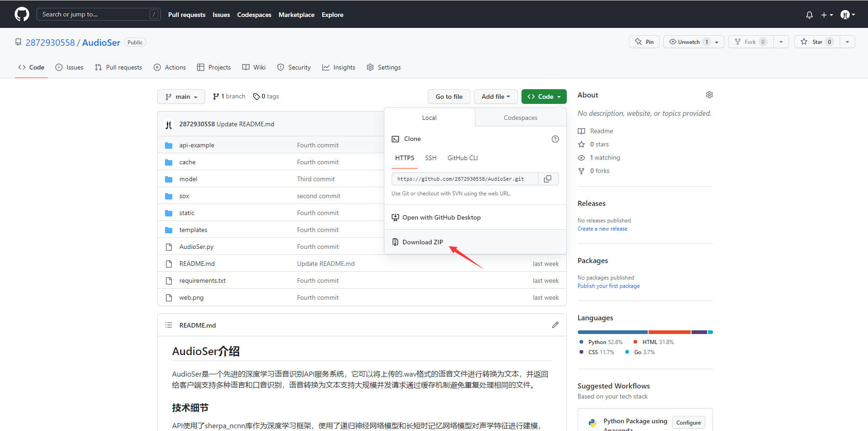The image size is (868, 431).
Task: Click the static folder icon
Action: coord(169,213)
